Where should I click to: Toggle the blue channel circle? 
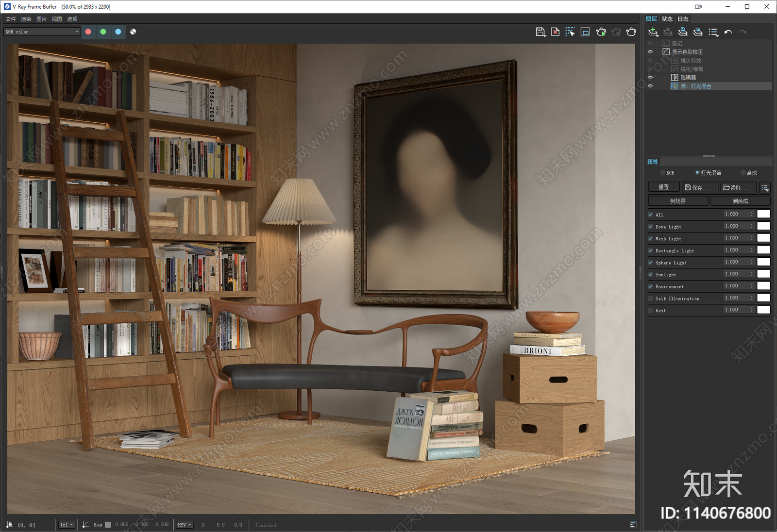tap(118, 32)
